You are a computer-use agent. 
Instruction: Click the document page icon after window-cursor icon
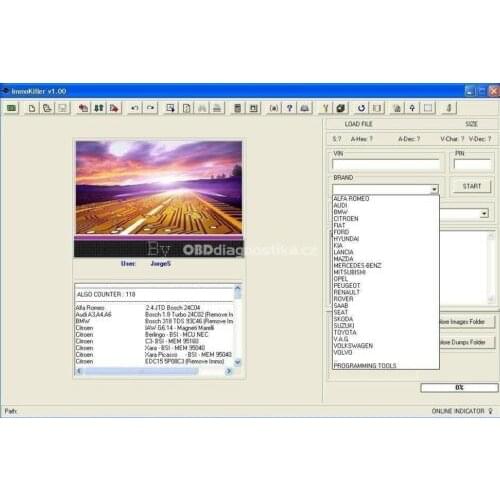coord(186,108)
